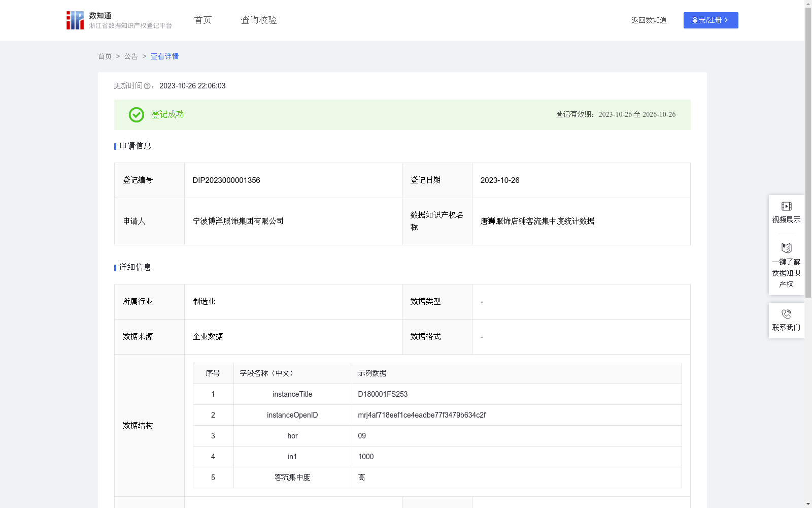Screen dimensions: 812x508
Task: Click the 登录/注册 button
Action: click(x=710, y=20)
